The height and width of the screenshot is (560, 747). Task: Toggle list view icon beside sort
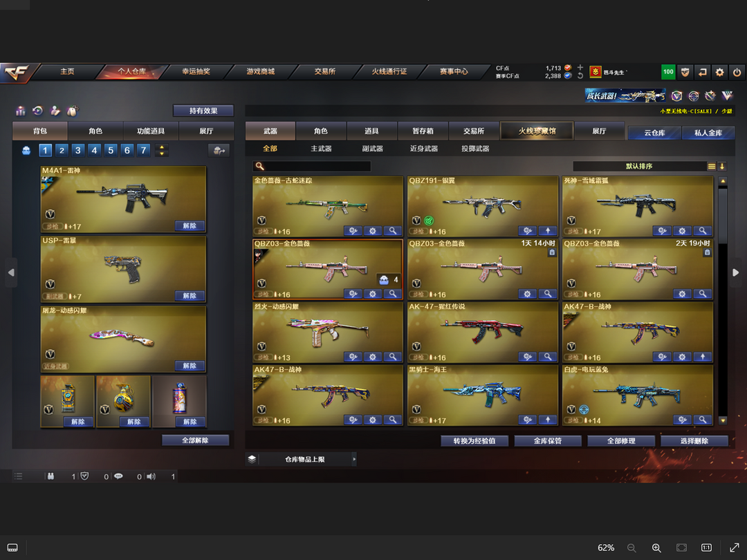[x=711, y=166]
